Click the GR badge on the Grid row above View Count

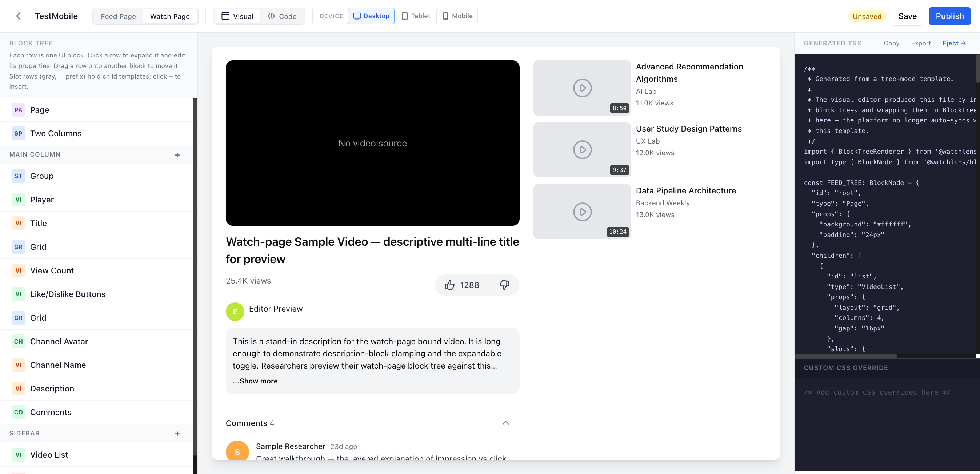click(x=18, y=247)
